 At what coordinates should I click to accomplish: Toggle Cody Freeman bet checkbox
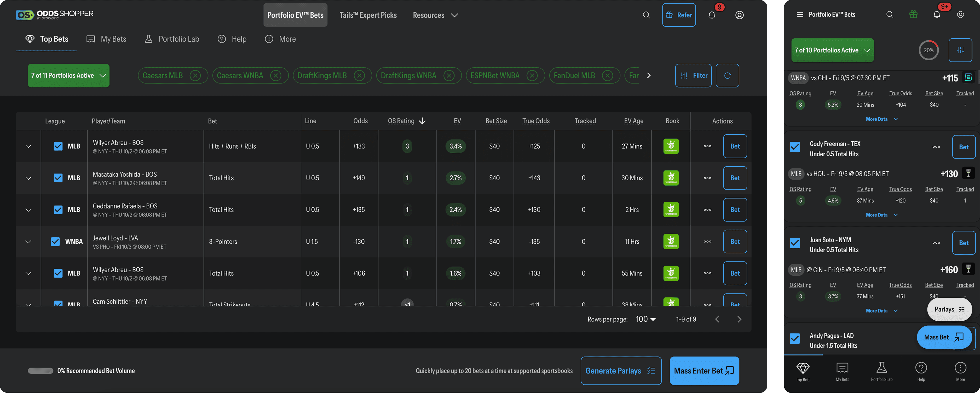tap(795, 147)
